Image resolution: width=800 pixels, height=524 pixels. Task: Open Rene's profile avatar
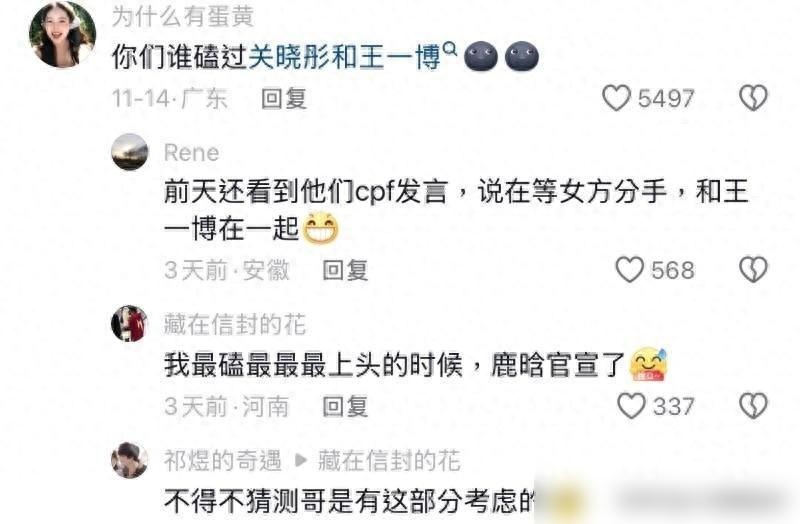tap(130, 152)
